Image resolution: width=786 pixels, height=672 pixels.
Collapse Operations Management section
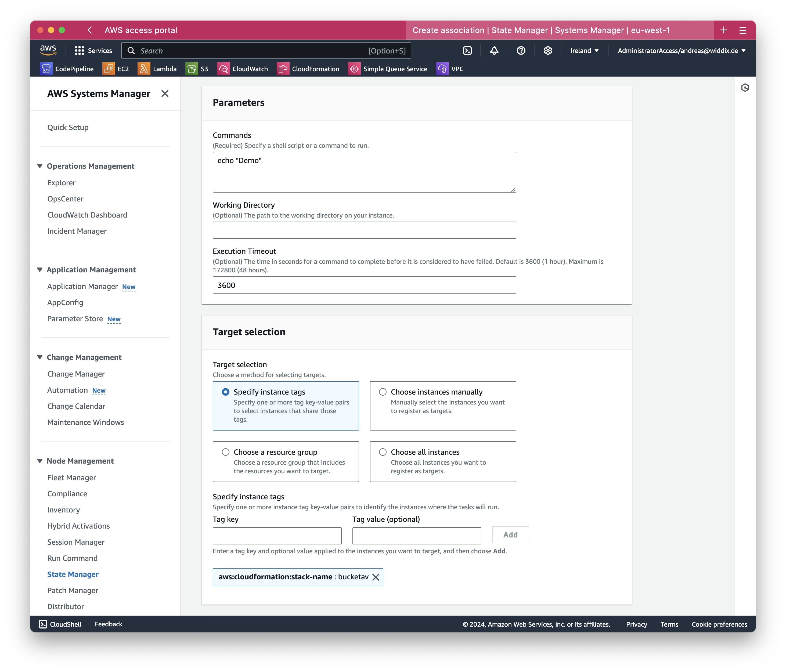point(40,166)
